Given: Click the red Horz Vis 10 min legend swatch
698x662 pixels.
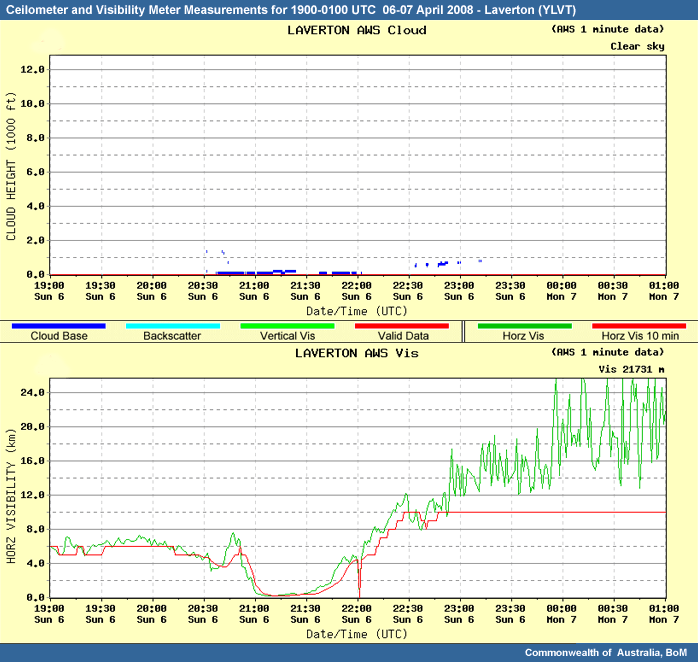Looking at the screenshot, I should coord(639,326).
